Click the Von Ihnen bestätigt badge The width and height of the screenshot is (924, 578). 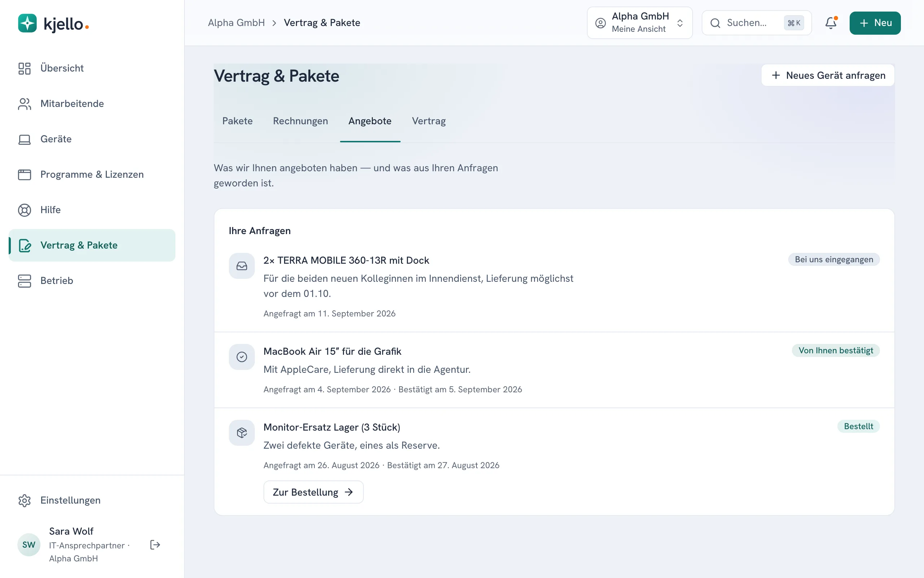pyautogui.click(x=836, y=350)
